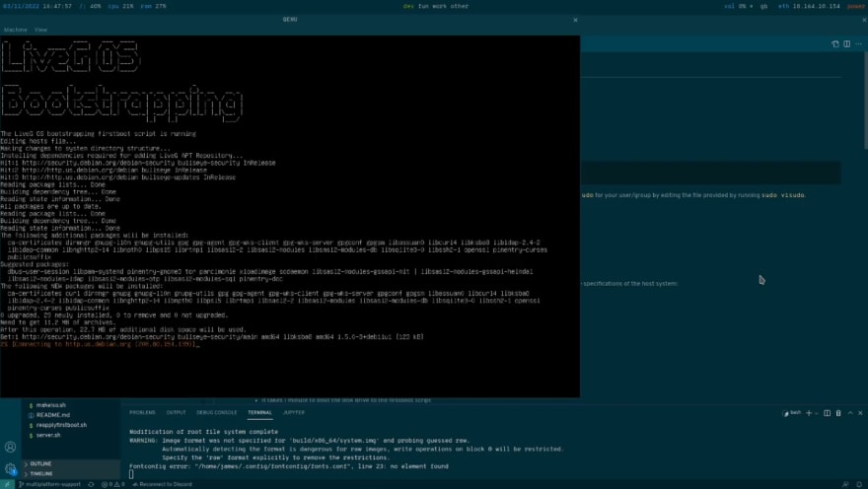This screenshot has width=868, height=489.
Task: Open notifications bell in status bar
Action: (859, 484)
